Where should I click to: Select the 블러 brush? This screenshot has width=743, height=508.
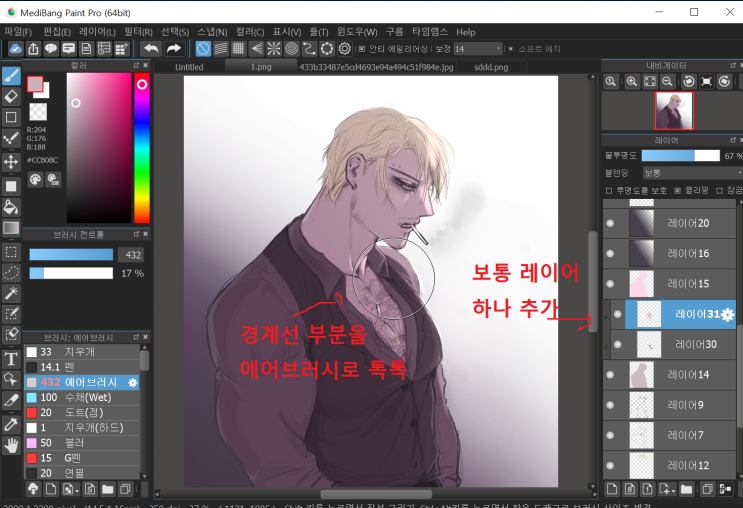pyautogui.click(x=82, y=443)
